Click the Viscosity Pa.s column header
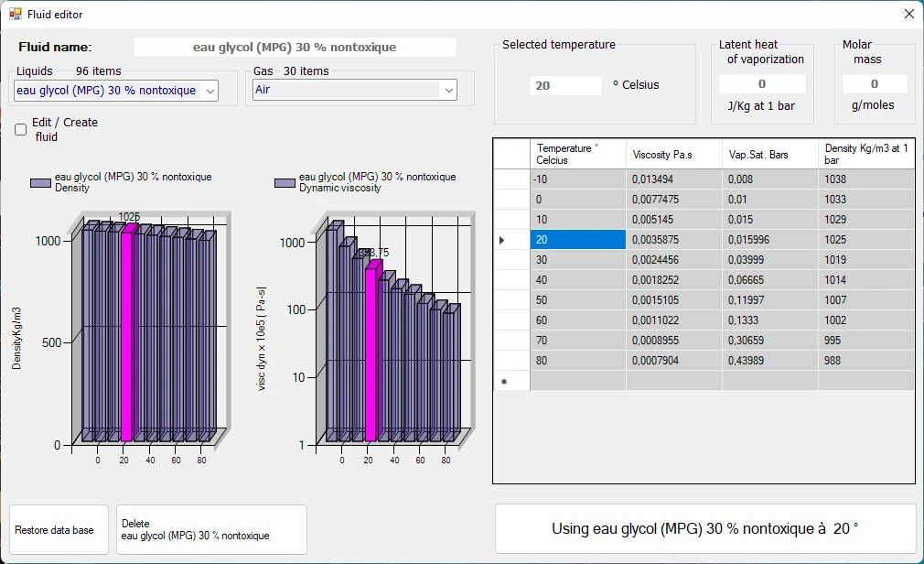The image size is (924, 564). [x=674, y=155]
